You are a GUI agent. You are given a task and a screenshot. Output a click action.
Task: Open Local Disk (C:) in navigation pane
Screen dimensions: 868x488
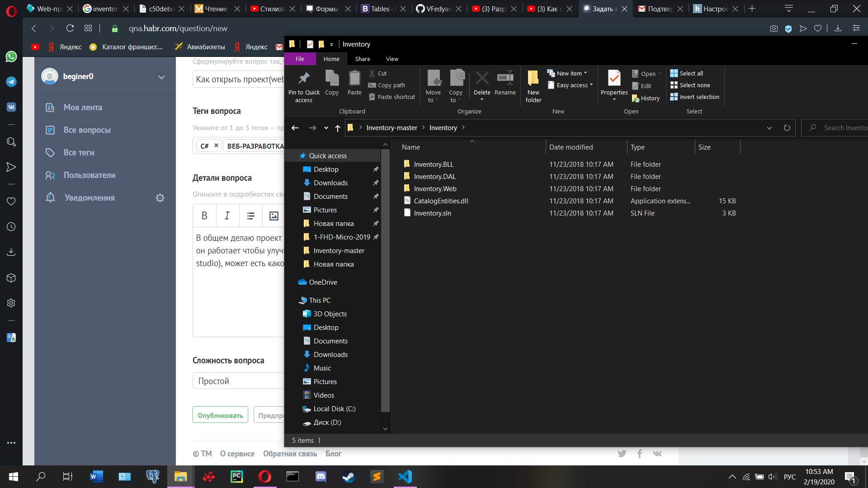[335, 409]
